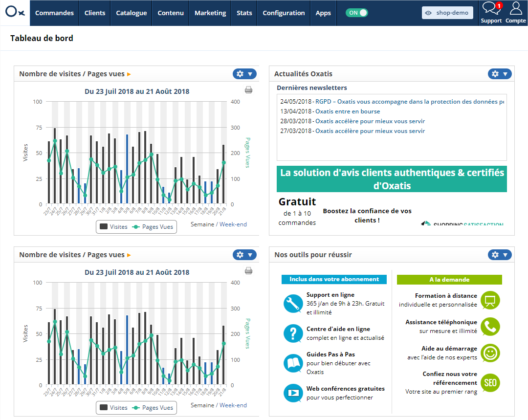The image size is (528, 420).
Task: Open the Catalogue menu
Action: coord(132,13)
